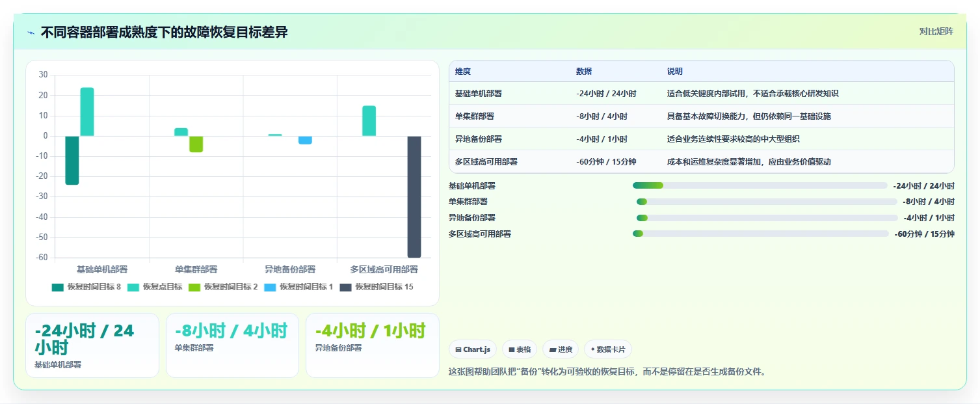Click the 多区域高可用部署 progress bar
980x404 pixels.
(760, 234)
